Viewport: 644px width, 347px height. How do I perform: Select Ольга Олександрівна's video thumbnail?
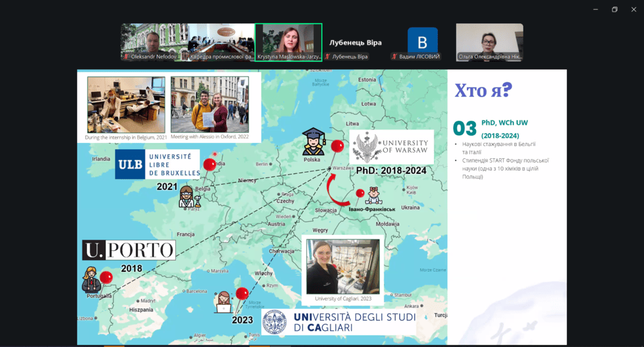point(489,42)
